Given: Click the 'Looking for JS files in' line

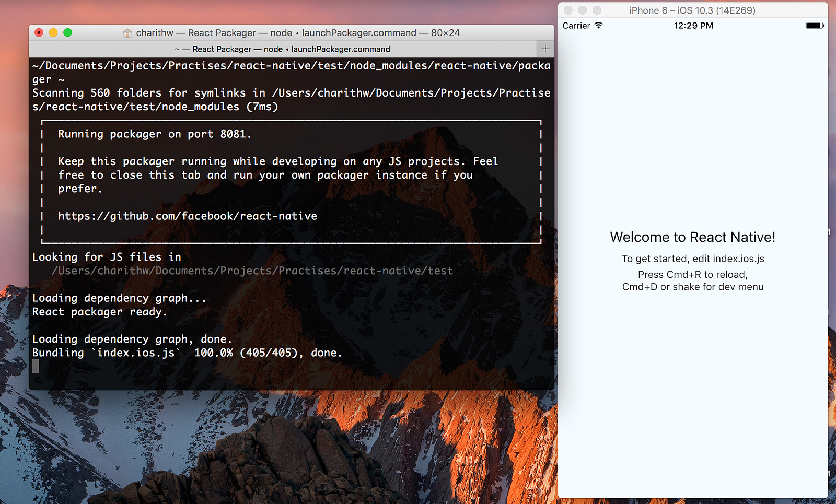Looking at the screenshot, I should [107, 257].
